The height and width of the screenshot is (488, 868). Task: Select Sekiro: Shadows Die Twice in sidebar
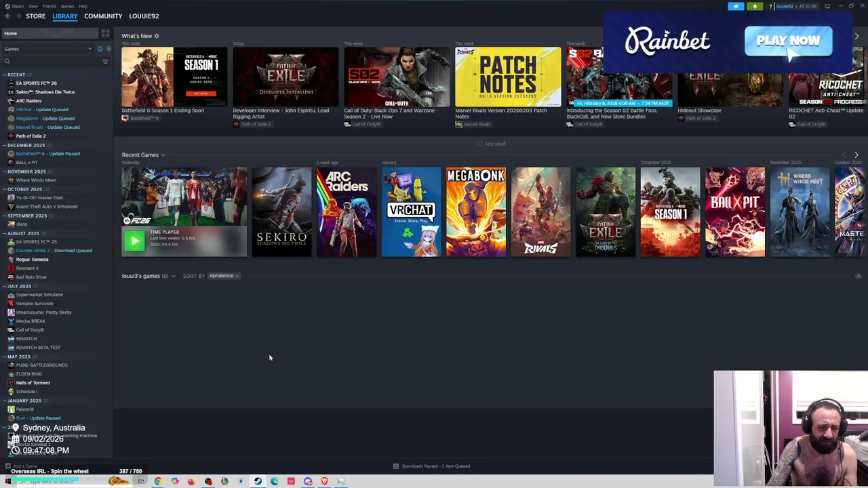45,92
